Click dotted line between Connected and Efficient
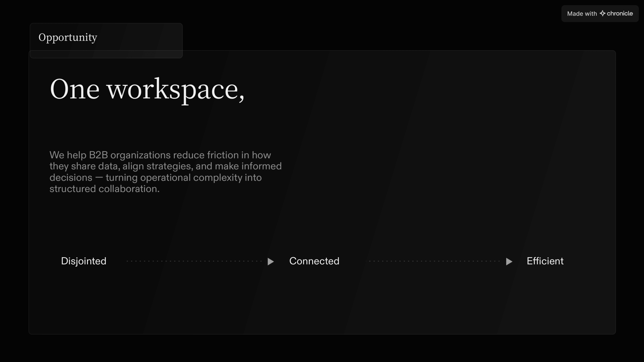Image resolution: width=644 pixels, height=362 pixels. click(434, 261)
